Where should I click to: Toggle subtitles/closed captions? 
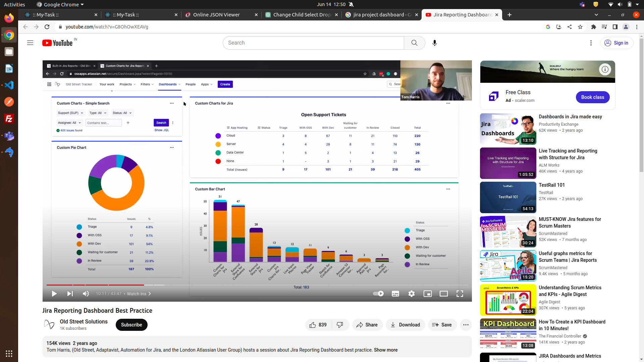point(395,294)
